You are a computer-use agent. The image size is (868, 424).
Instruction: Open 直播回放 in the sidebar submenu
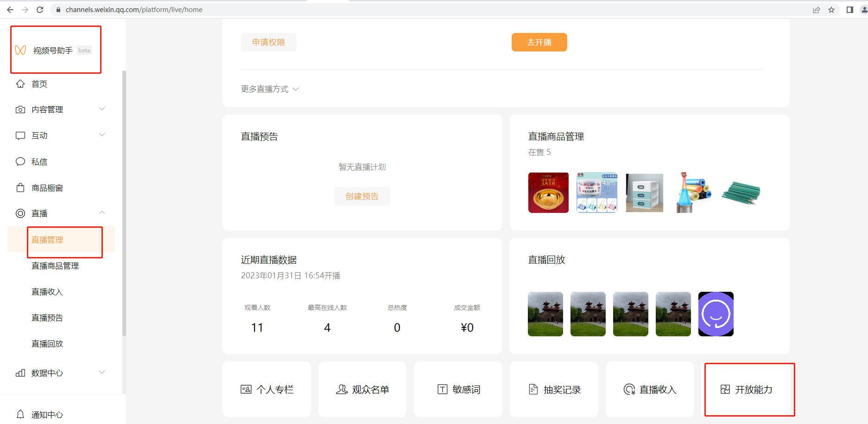tap(47, 344)
